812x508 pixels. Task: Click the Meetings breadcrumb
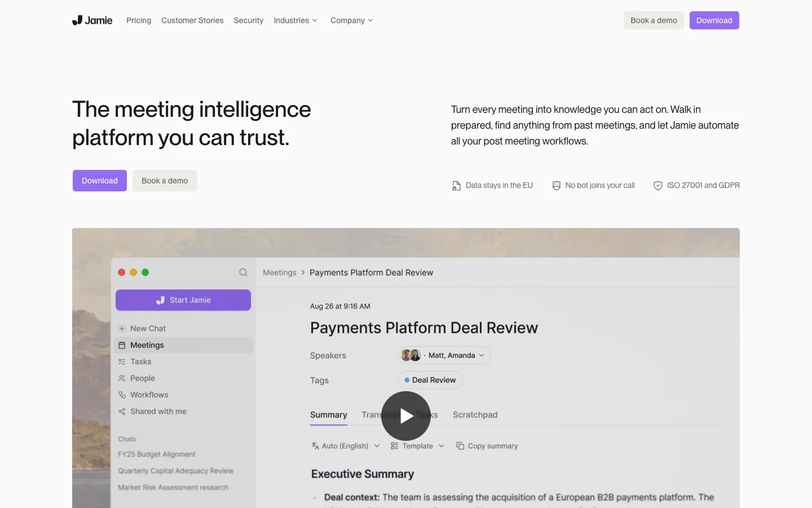pyautogui.click(x=280, y=273)
